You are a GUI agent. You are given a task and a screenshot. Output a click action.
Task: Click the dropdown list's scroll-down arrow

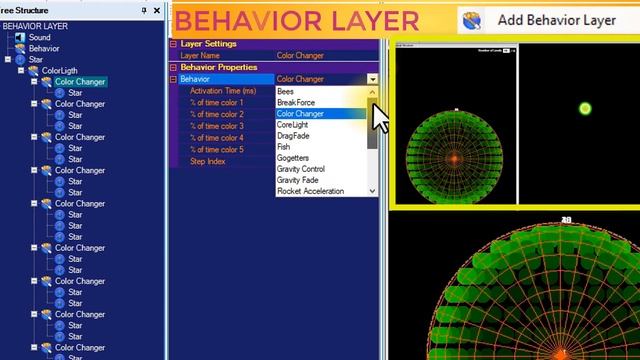[x=372, y=191]
